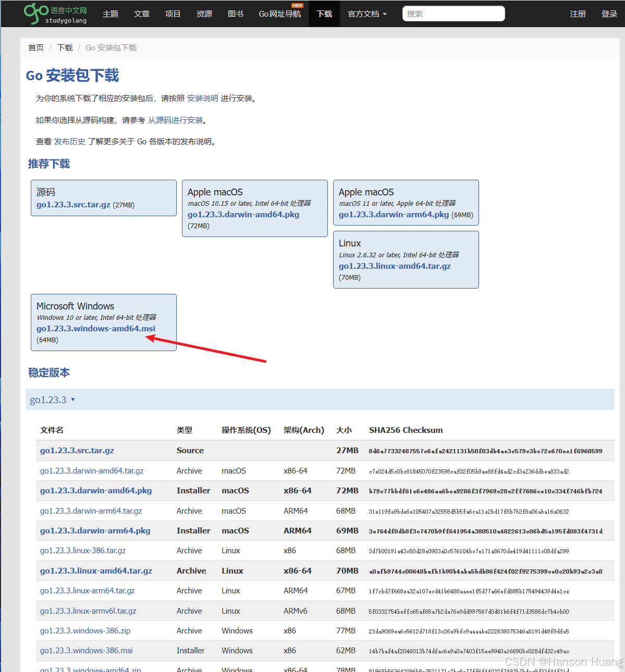
Task: Click the 稳定版本 heading
Action: tap(49, 373)
